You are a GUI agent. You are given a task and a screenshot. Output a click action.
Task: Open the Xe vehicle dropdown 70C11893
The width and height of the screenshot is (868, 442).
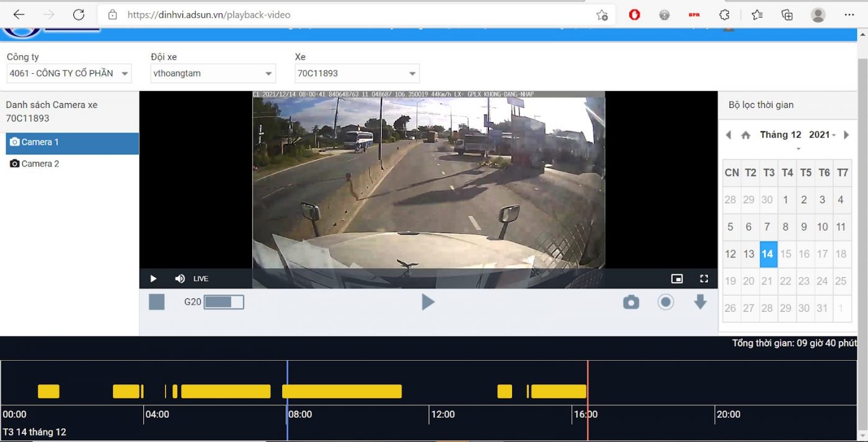pyautogui.click(x=356, y=73)
